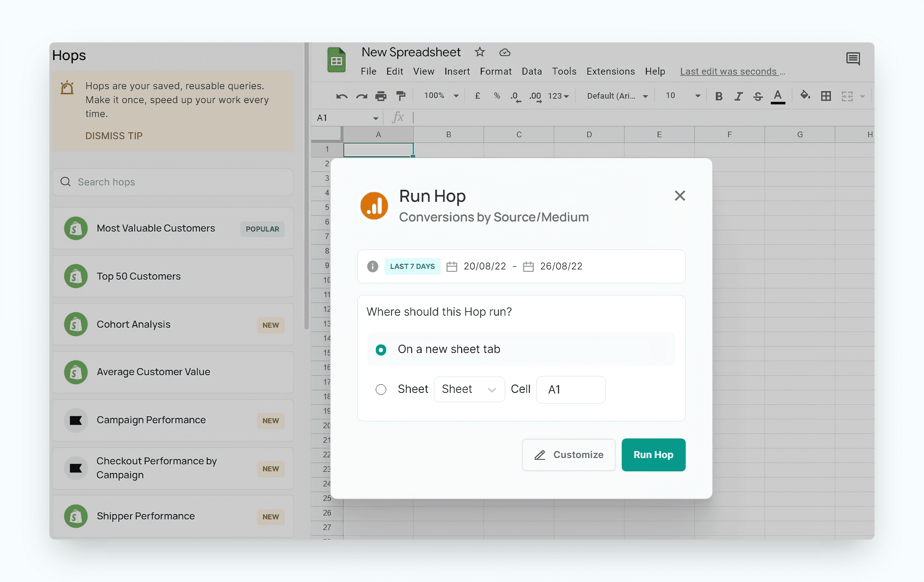Open the Extensions menu
The height and width of the screenshot is (582, 924).
[x=610, y=71]
